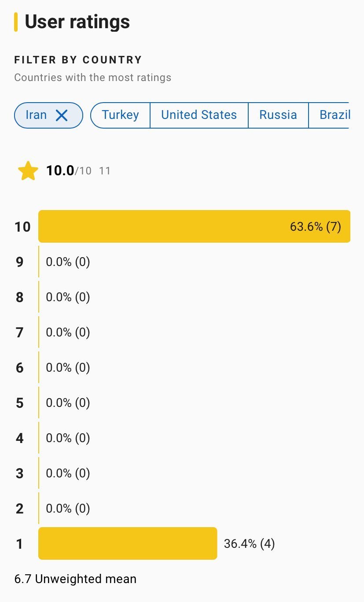Click the selected Iran filter chip
The width and height of the screenshot is (364, 602).
click(x=37, y=115)
